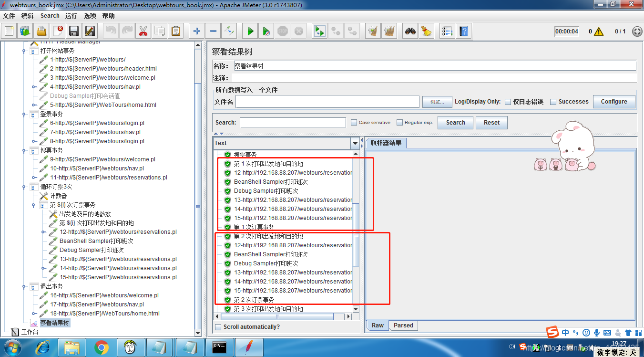Open Internet Explorer from the taskbar

pyautogui.click(x=43, y=347)
